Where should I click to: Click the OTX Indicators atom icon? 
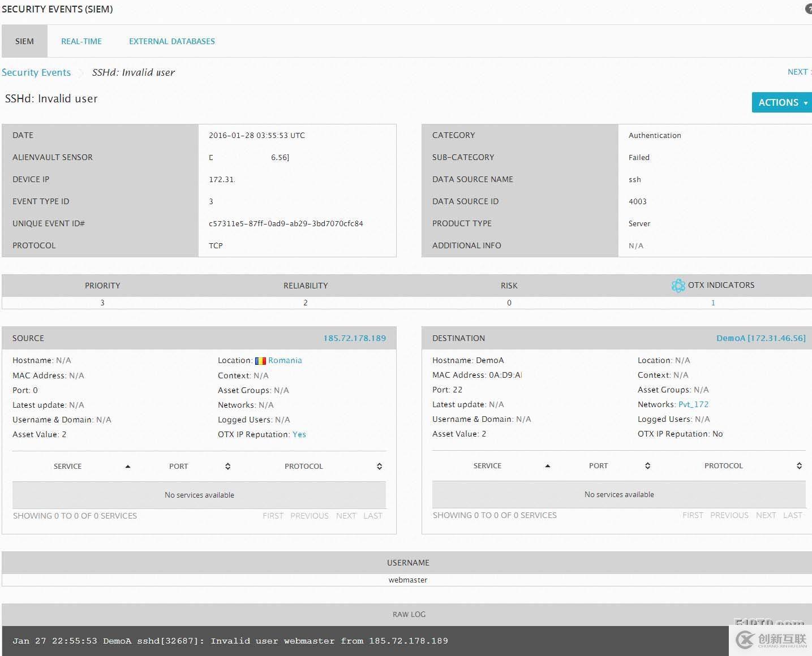[678, 286]
